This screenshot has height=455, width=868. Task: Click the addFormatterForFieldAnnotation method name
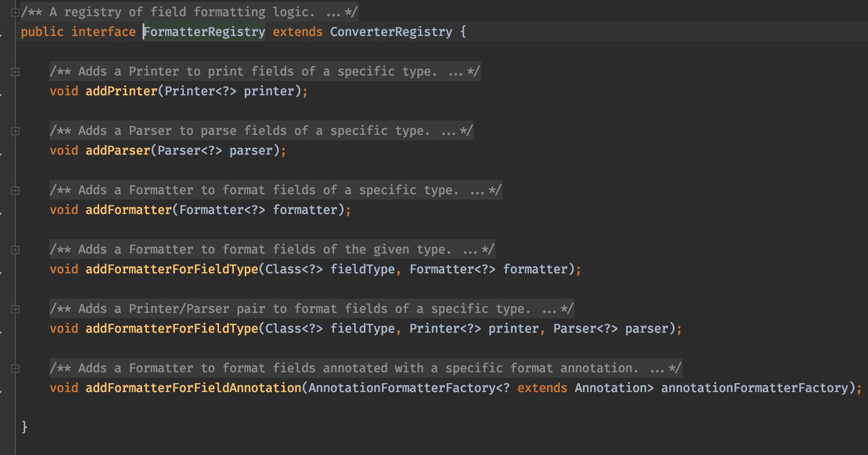point(194,388)
